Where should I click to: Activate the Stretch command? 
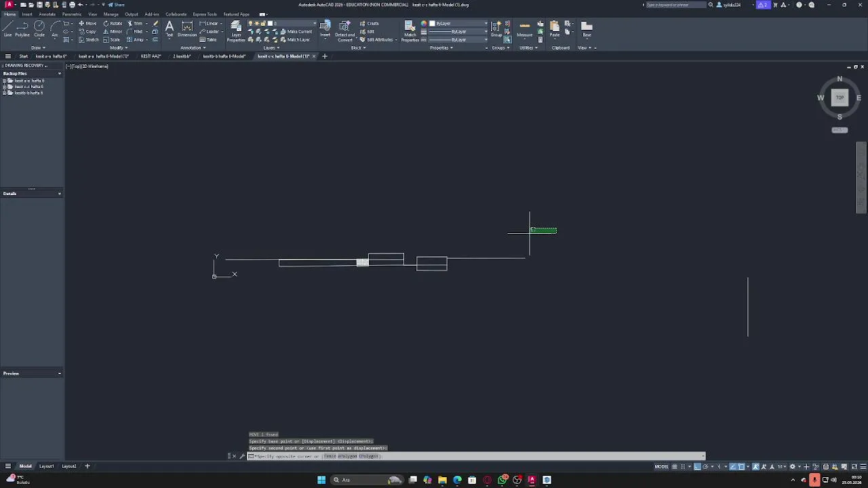coord(89,39)
